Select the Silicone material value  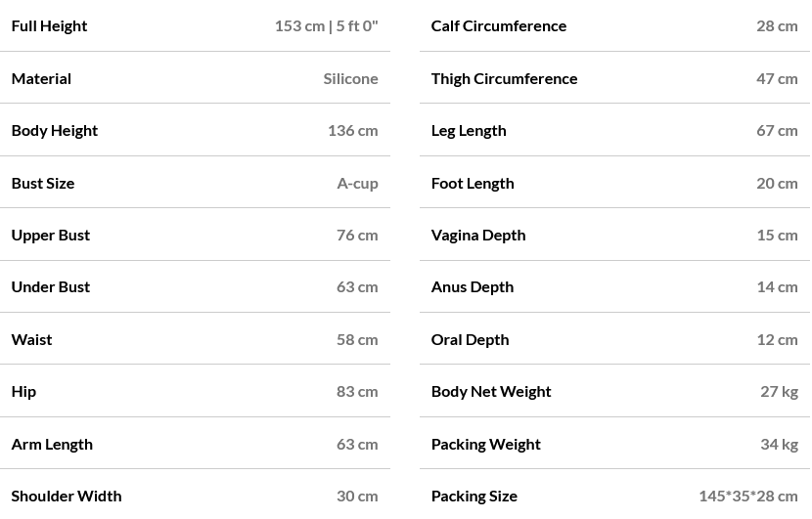pyautogui.click(x=350, y=78)
